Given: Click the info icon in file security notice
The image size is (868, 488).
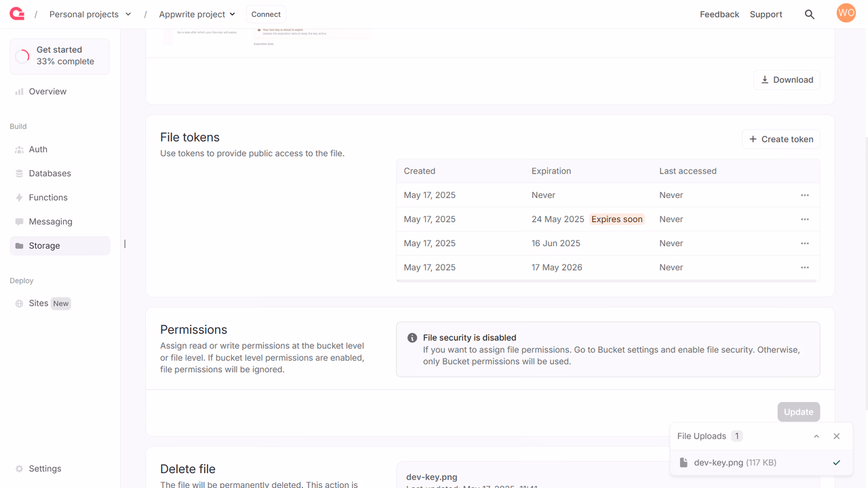Looking at the screenshot, I should click(x=412, y=338).
